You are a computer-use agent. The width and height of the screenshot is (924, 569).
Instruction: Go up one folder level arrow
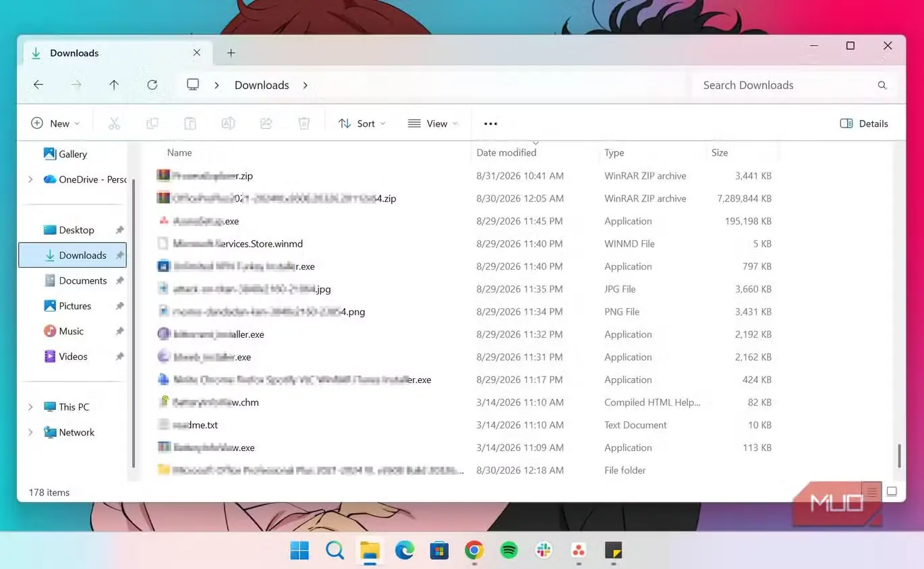(114, 85)
